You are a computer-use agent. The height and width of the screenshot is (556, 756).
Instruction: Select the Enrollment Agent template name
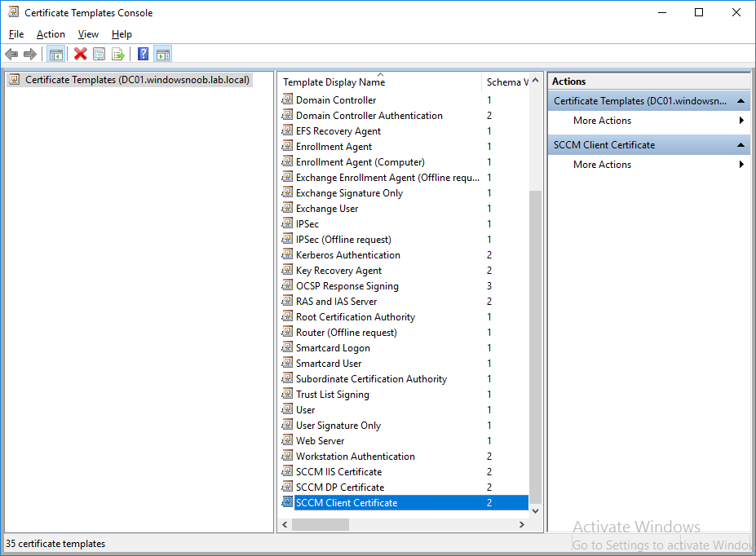coord(334,147)
